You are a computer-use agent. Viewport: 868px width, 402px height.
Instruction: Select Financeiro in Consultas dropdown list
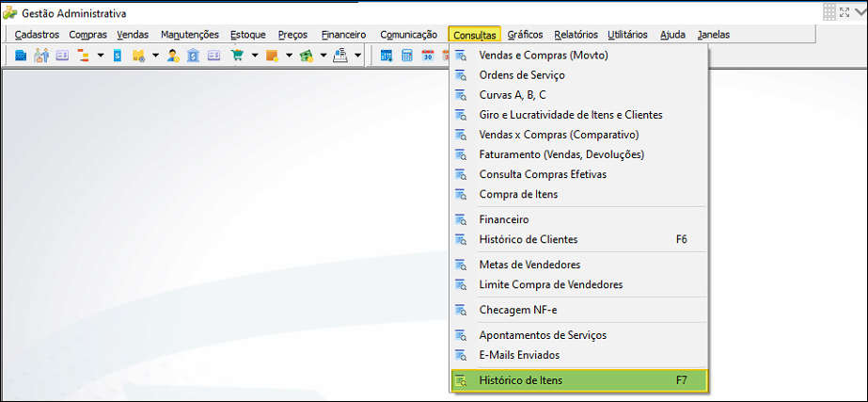coord(579,219)
